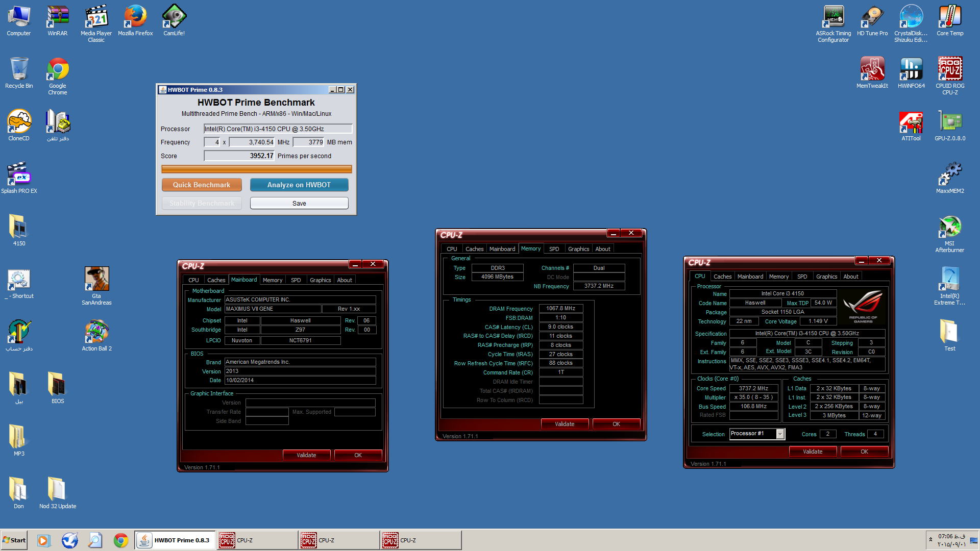Select the CrystalDisk Shizuku Edition icon
The width and height of the screenshot is (980, 551).
tap(911, 23)
